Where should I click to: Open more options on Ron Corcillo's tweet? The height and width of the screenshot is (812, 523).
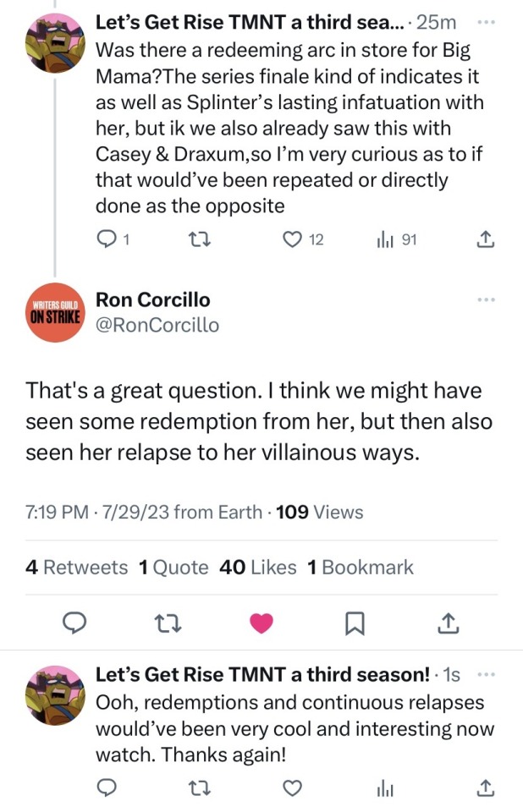pyautogui.click(x=485, y=300)
